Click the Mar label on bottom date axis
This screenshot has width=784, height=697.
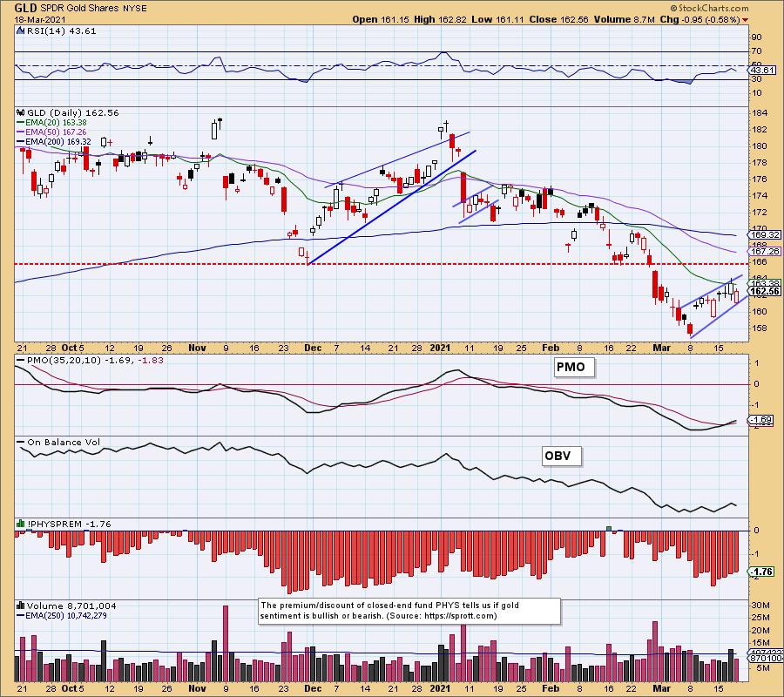point(661,688)
